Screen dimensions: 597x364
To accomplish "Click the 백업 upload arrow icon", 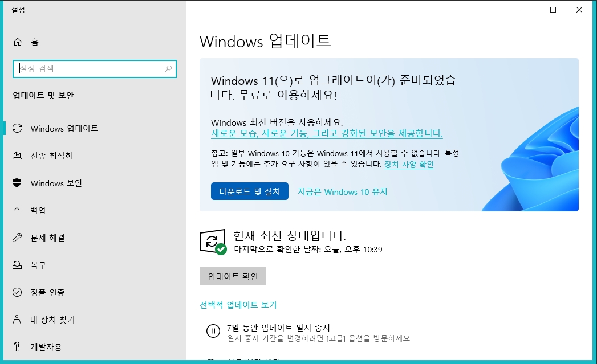I will point(17,210).
